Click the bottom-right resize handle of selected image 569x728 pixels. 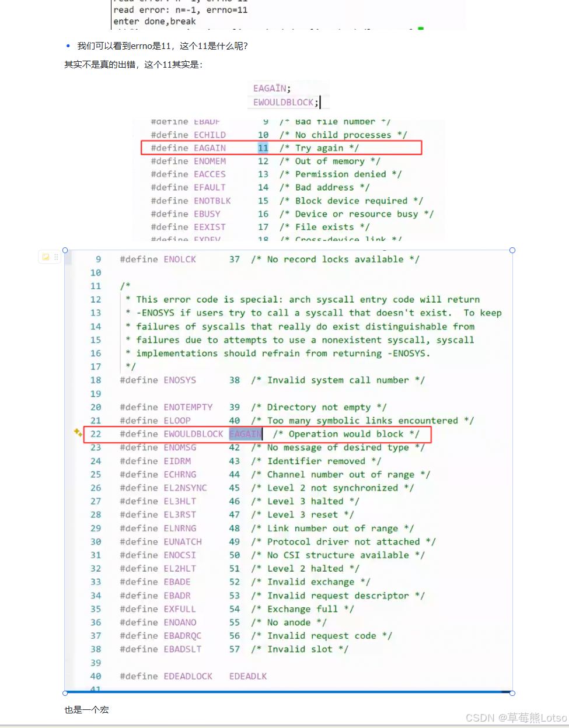[x=512, y=693]
